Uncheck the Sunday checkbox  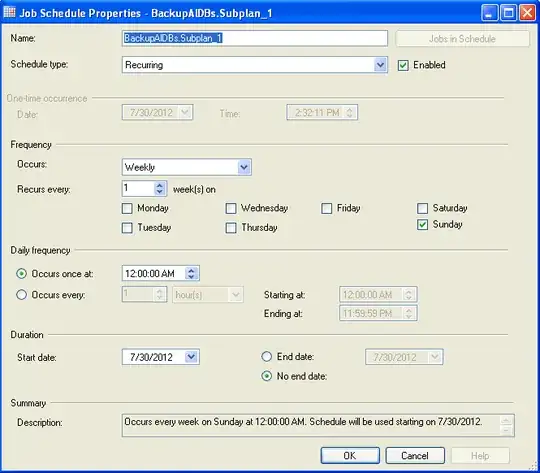pos(423,225)
